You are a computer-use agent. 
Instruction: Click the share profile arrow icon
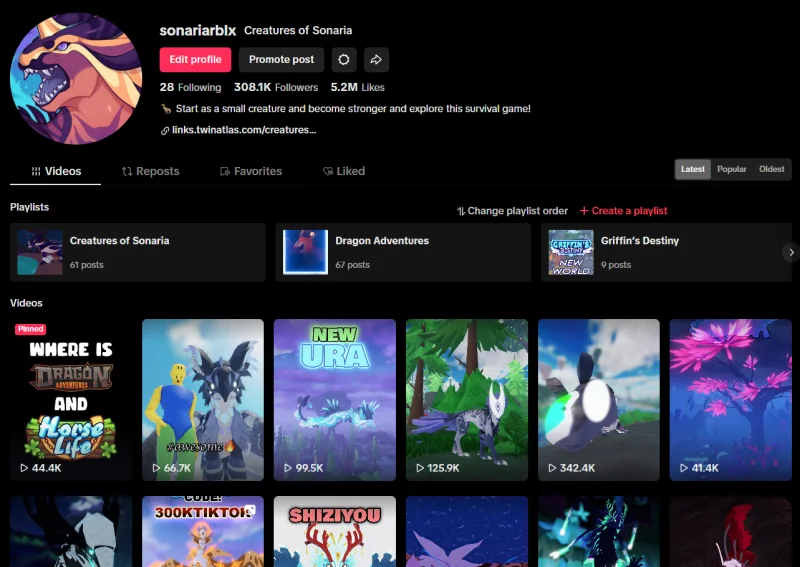[x=376, y=60]
